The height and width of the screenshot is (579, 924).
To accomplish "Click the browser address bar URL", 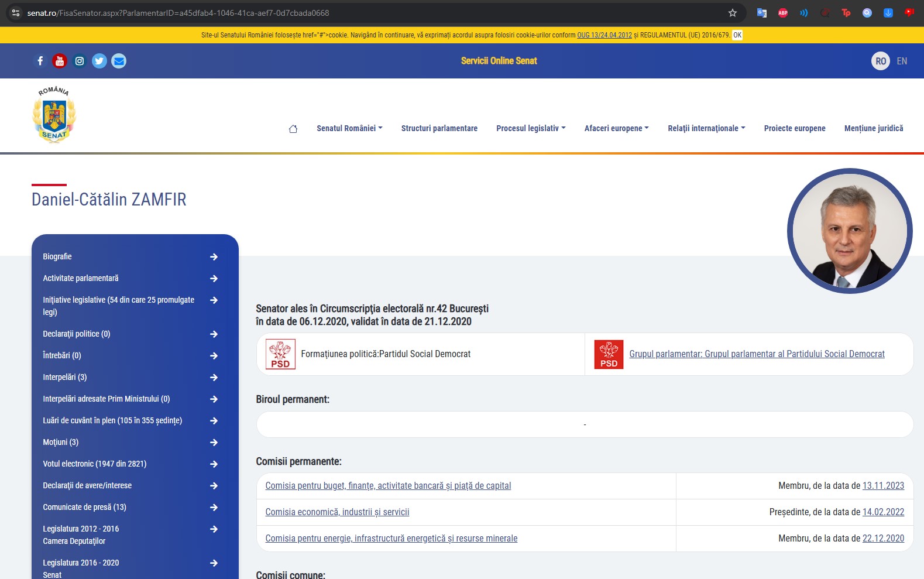I will click(x=178, y=13).
